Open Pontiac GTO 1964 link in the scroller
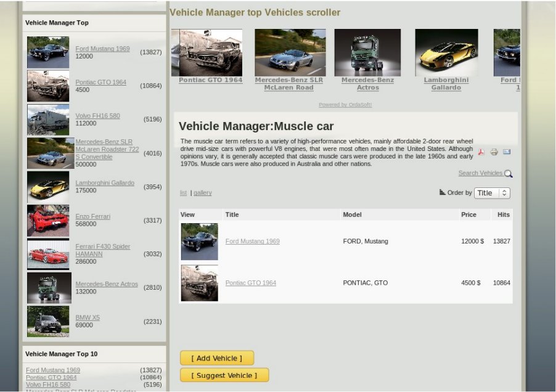 pos(210,80)
